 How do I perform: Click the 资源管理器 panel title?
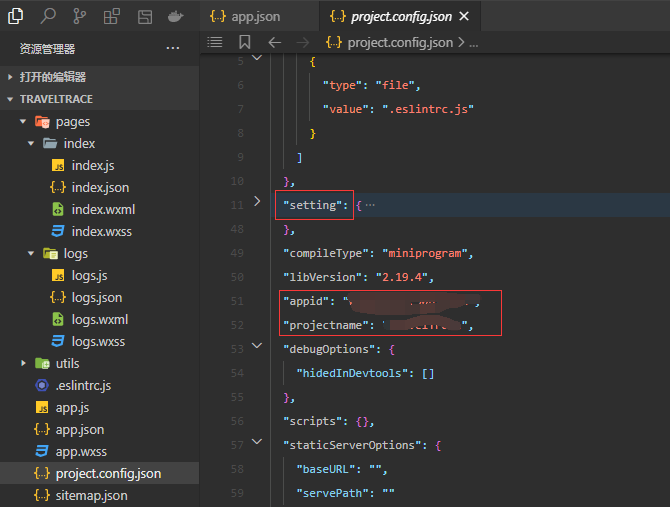click(47, 49)
